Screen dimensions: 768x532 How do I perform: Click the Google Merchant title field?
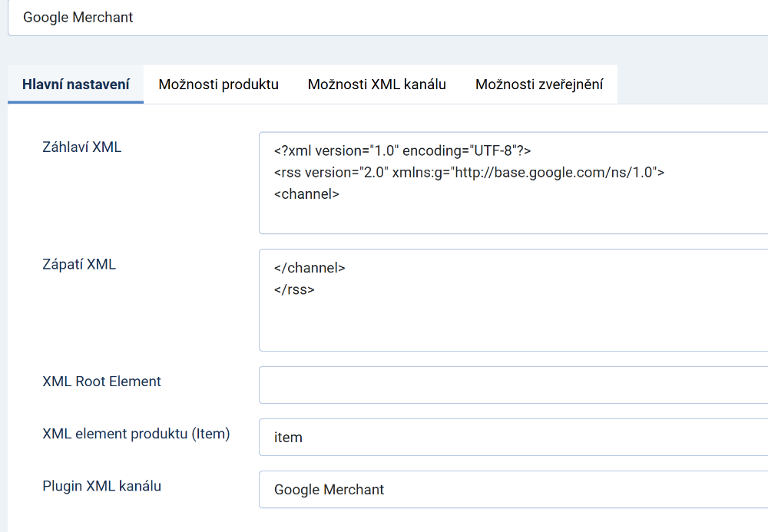tap(384, 17)
